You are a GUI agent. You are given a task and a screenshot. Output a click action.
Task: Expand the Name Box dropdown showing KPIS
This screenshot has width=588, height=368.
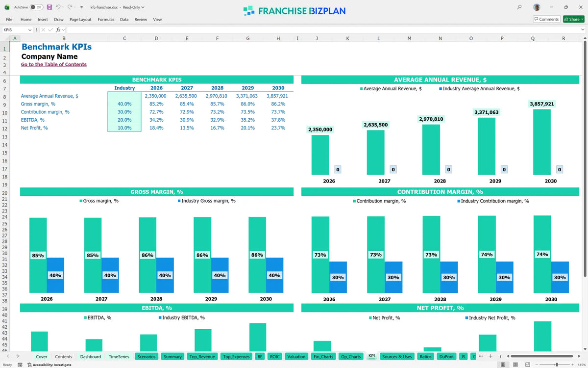[x=30, y=30]
